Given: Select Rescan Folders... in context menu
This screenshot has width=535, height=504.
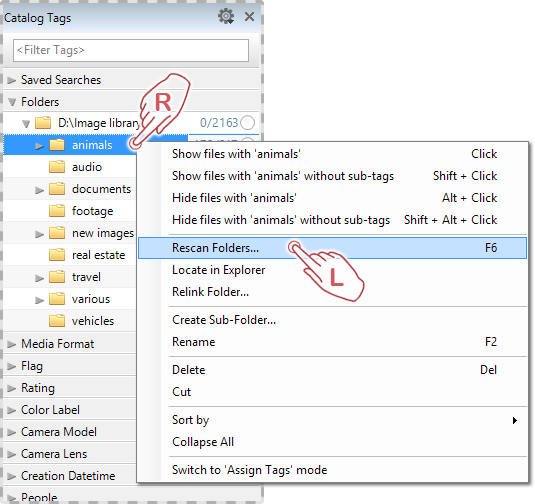Looking at the screenshot, I should tap(332, 248).
